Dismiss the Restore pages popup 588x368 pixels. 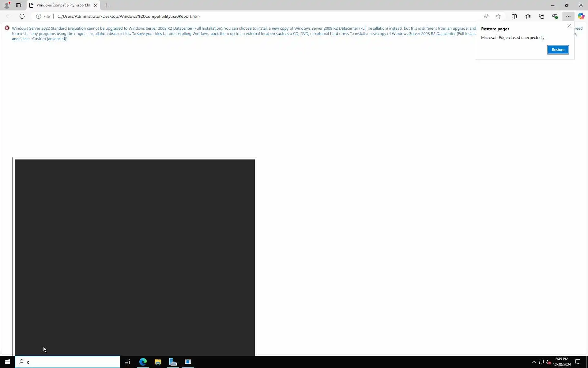click(x=569, y=26)
